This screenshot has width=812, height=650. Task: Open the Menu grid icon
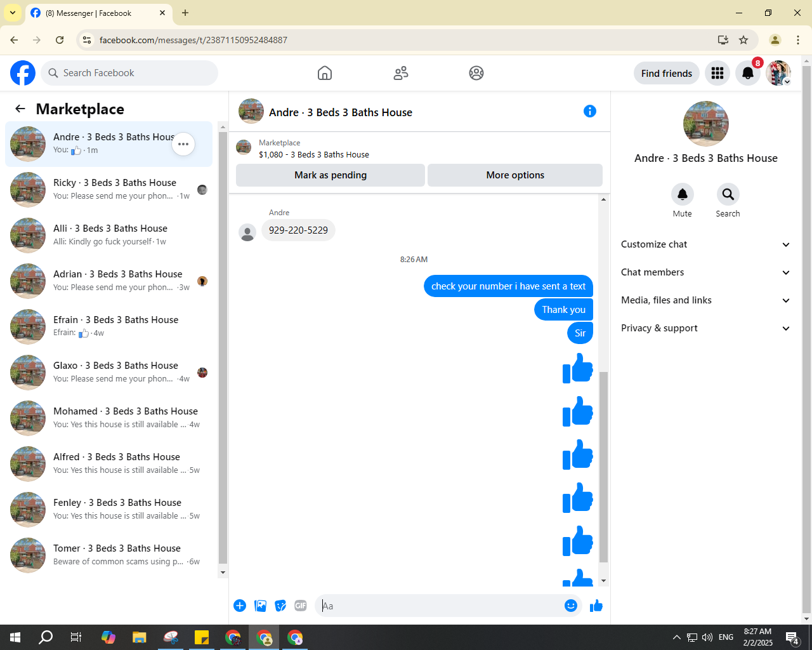[x=717, y=74]
